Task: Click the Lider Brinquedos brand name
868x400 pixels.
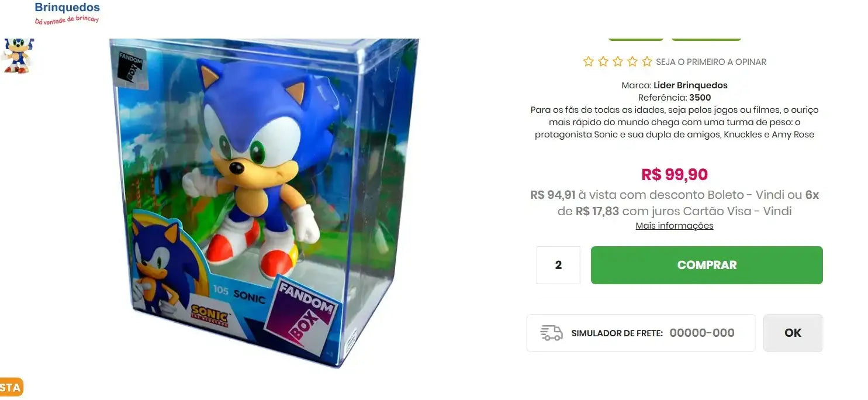Action: tap(690, 85)
